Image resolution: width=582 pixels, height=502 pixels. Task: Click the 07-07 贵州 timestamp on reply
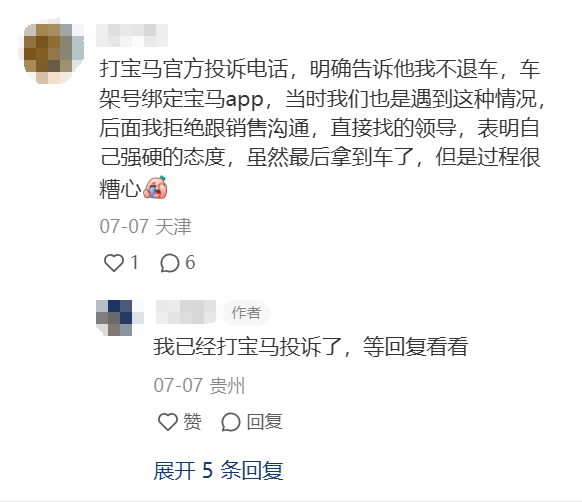(x=199, y=385)
